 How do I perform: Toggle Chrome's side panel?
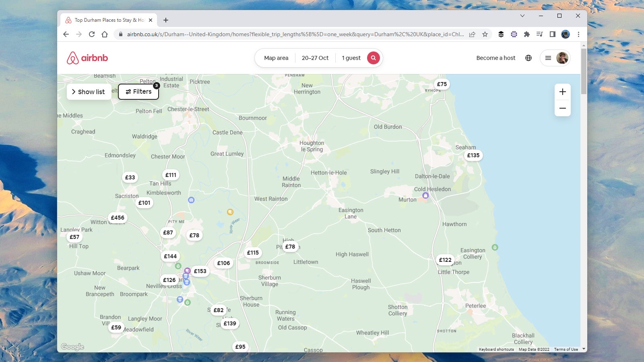click(x=553, y=34)
